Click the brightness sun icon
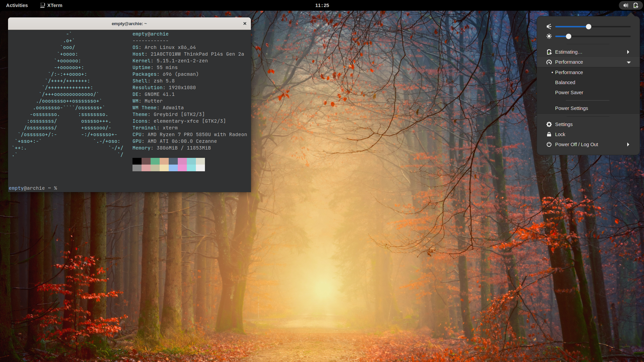 click(x=549, y=36)
